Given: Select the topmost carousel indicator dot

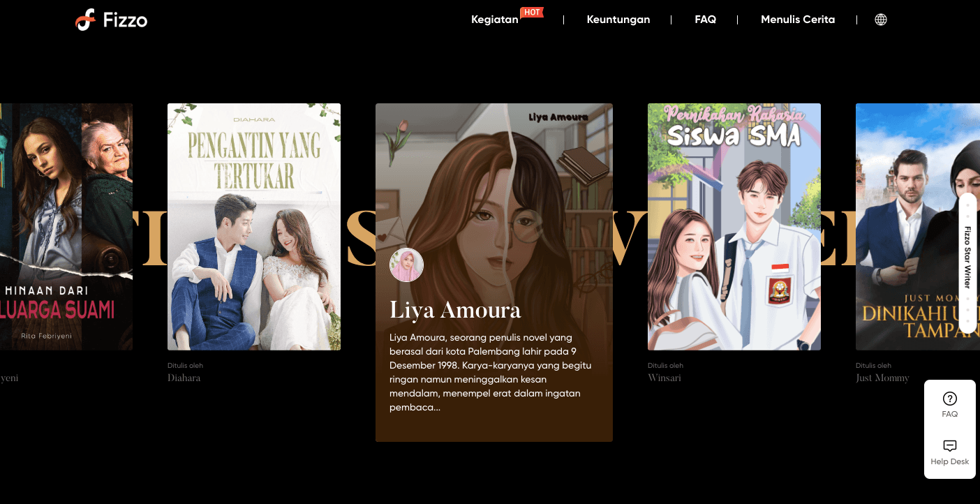Looking at the screenshot, I should [968, 205].
